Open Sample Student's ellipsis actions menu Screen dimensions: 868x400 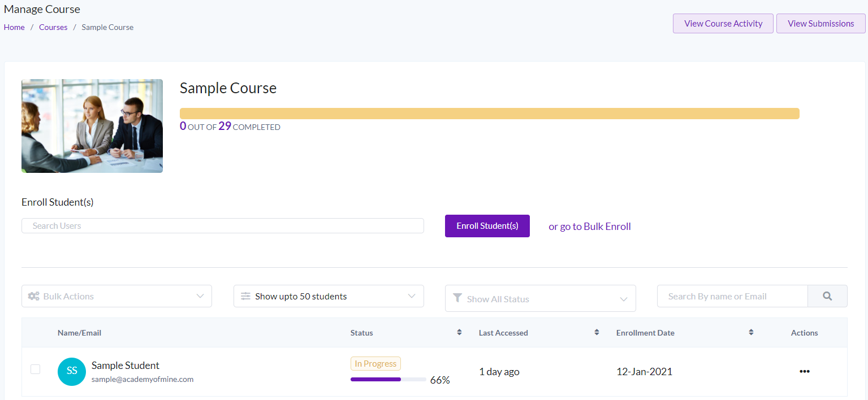coord(805,371)
